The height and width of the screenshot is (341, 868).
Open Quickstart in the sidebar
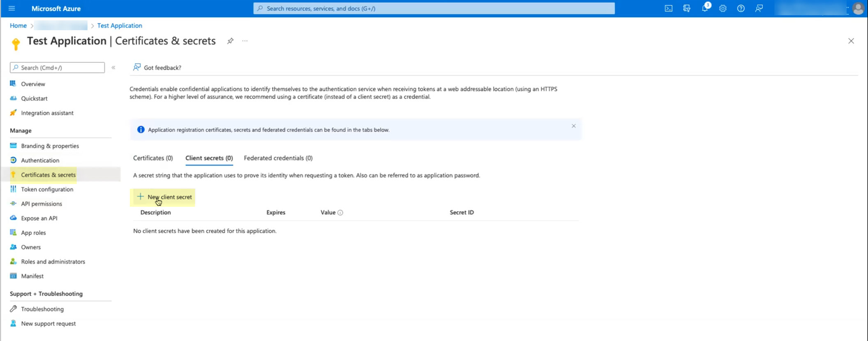click(x=34, y=99)
